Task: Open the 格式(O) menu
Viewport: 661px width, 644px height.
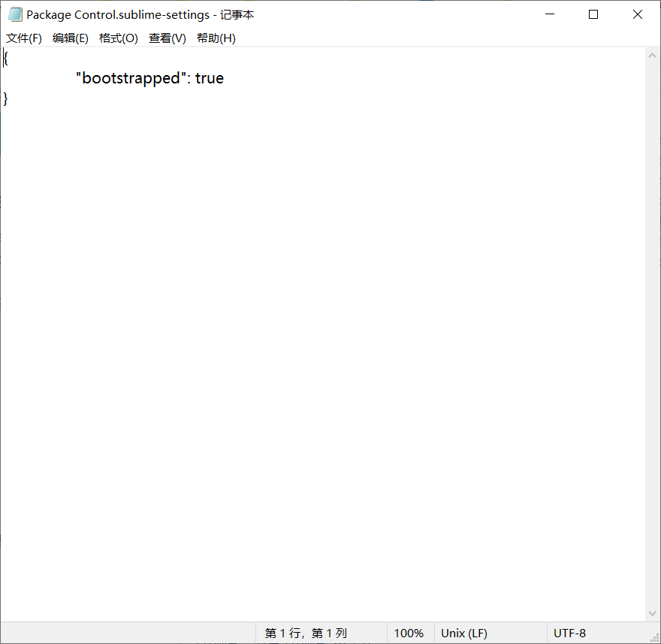Action: 119,38
